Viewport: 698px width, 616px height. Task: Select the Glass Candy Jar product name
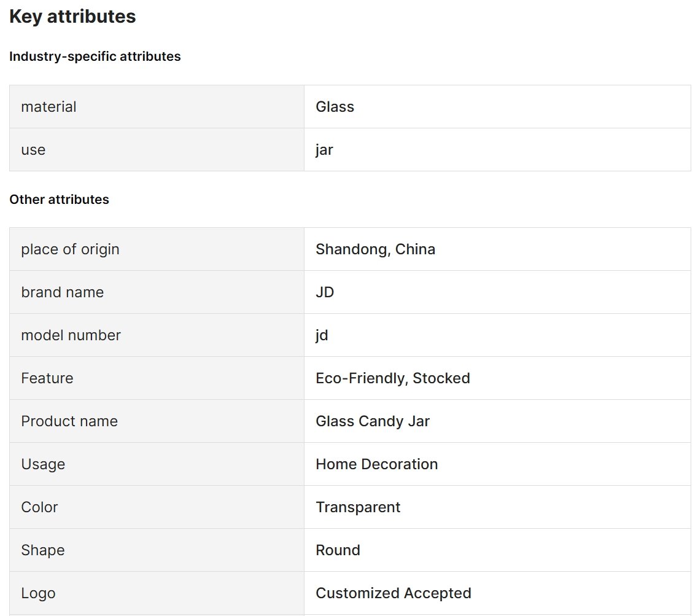coord(373,421)
